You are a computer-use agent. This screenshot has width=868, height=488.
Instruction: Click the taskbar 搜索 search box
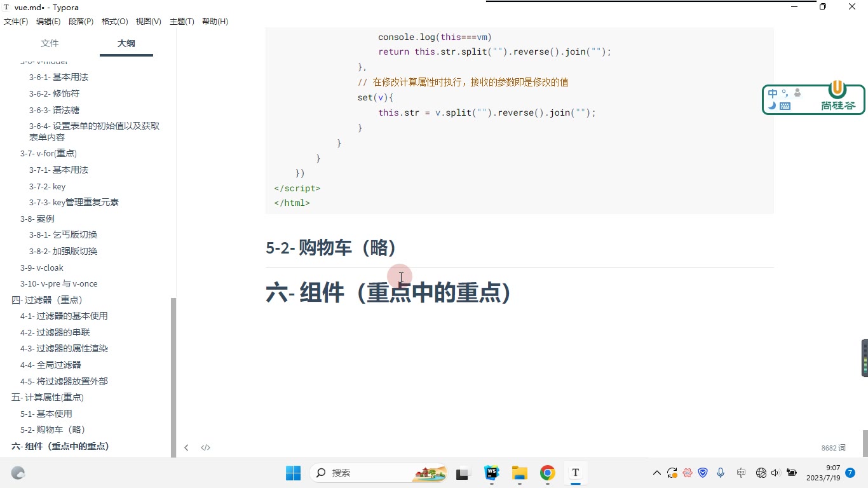point(379,473)
